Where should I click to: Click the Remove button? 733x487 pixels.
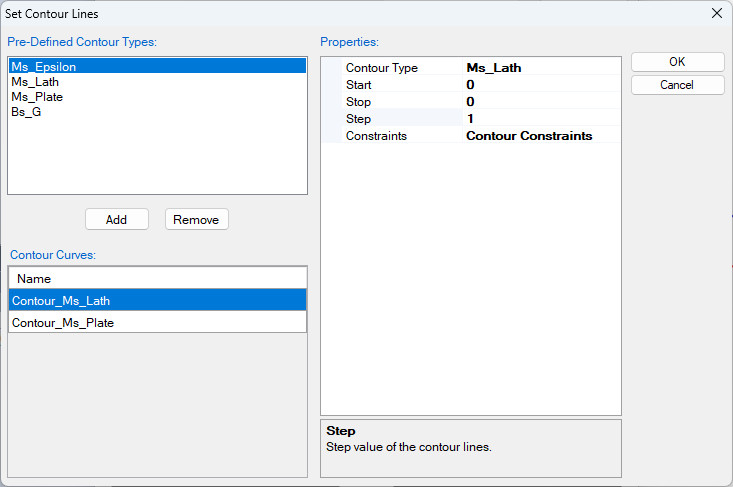(196, 219)
